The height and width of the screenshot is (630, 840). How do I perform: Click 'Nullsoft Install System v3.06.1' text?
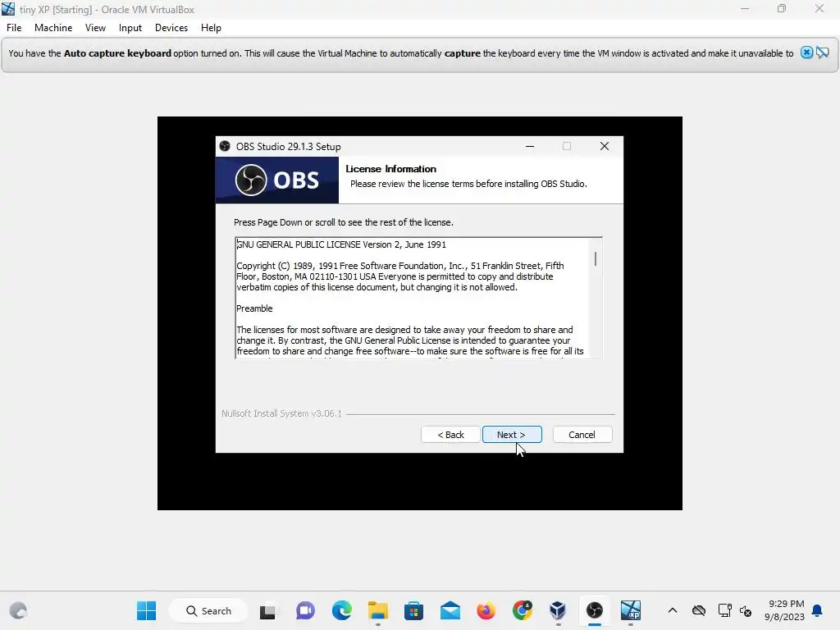click(282, 413)
